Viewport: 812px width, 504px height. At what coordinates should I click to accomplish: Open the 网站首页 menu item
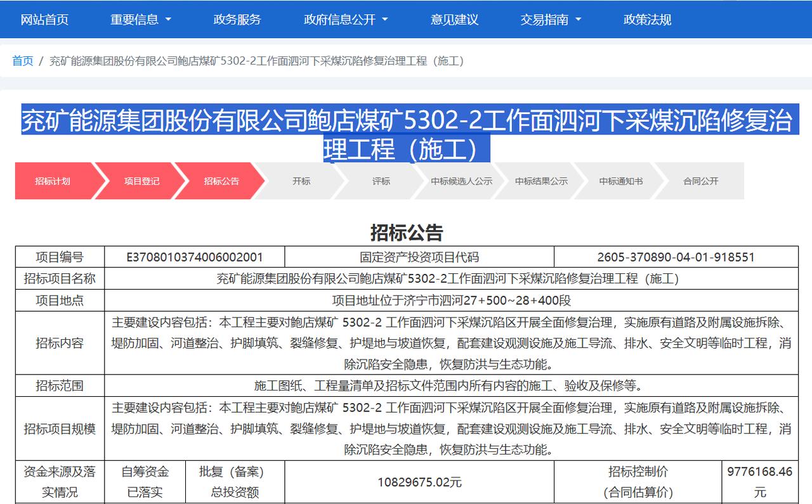point(44,20)
